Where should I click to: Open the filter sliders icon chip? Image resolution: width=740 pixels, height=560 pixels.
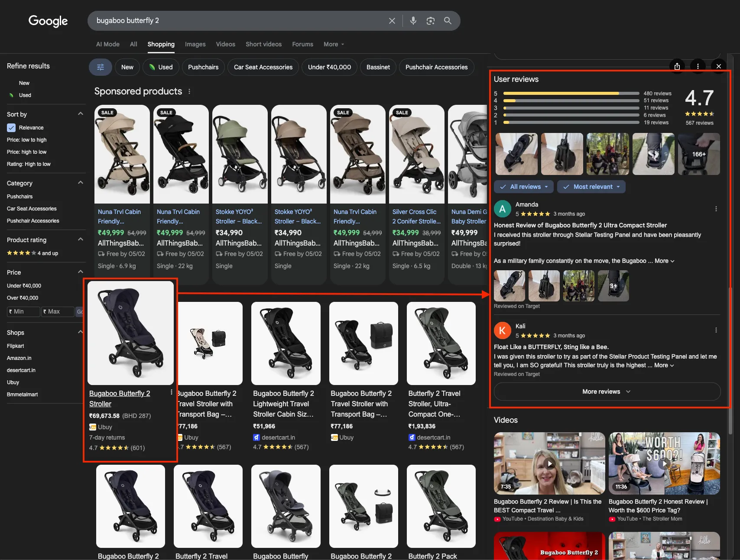click(101, 67)
